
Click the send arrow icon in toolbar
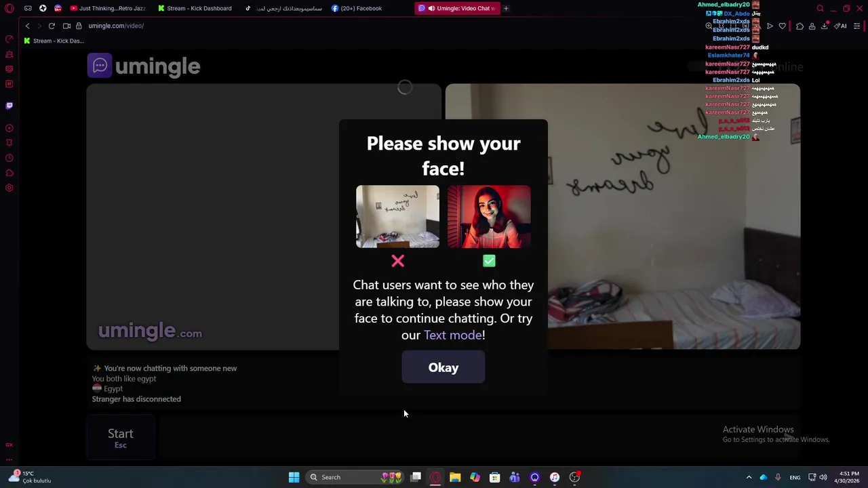pyautogui.click(x=770, y=26)
